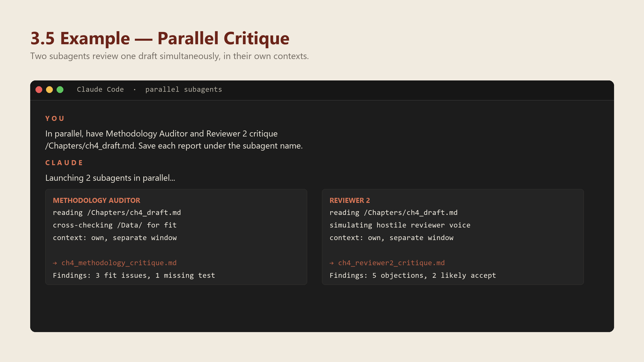Select the cross-checking /Data/ for fit line
The height and width of the screenshot is (362, 644).
point(115,225)
